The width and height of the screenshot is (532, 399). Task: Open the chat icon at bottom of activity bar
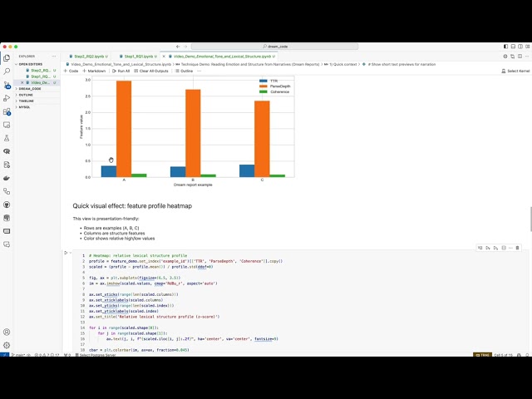pos(7,244)
